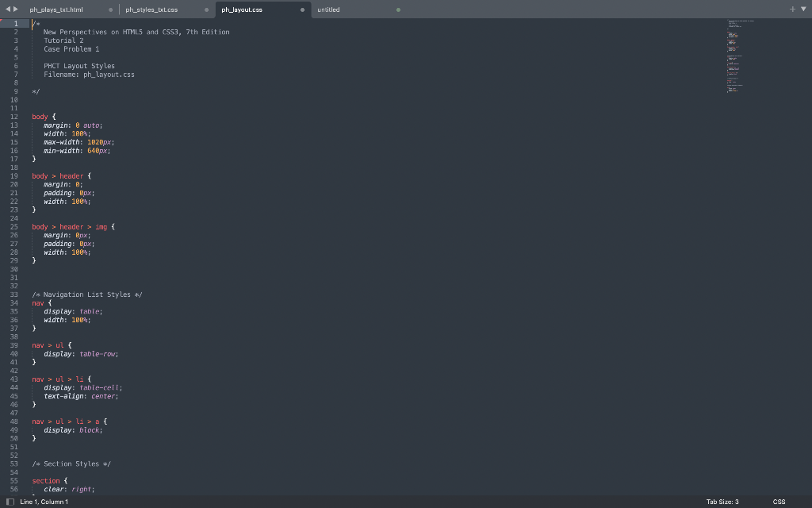
Task: Switch to ph_plays_txt.html tab
Action: pos(56,10)
